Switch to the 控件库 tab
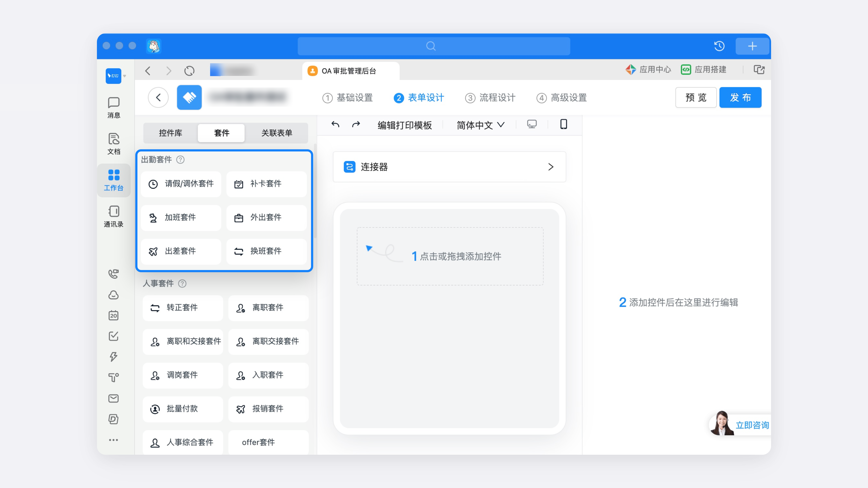 point(171,133)
